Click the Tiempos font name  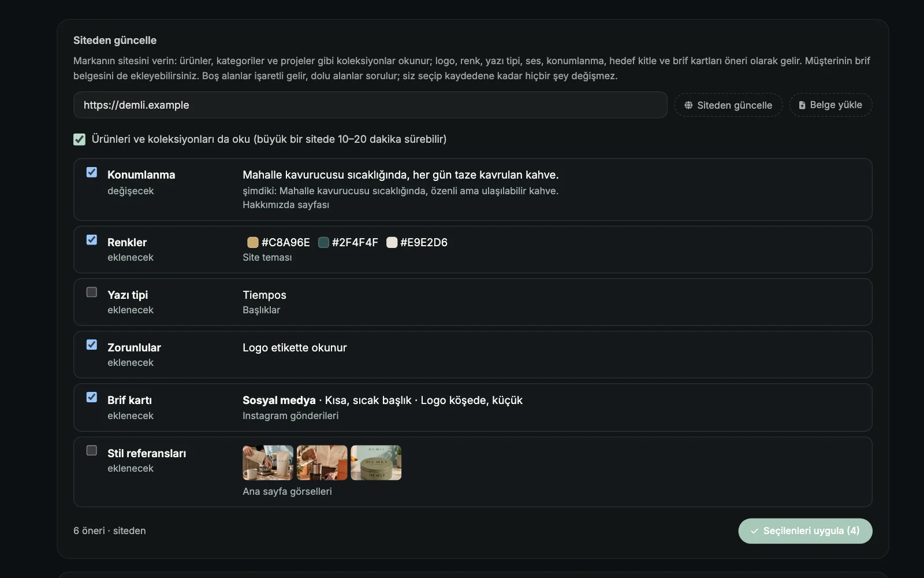pos(264,295)
